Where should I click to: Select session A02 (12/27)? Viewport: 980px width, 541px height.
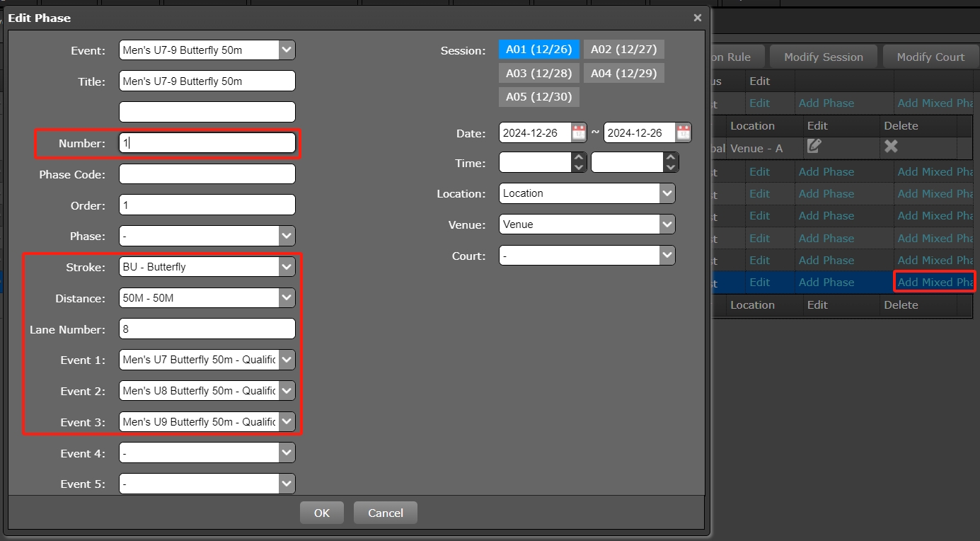pos(623,49)
